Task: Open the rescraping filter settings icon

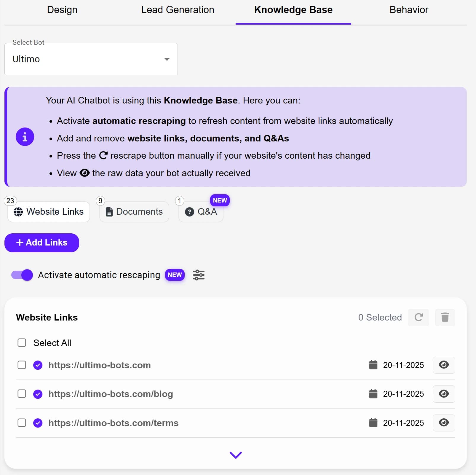Action: [x=199, y=275]
